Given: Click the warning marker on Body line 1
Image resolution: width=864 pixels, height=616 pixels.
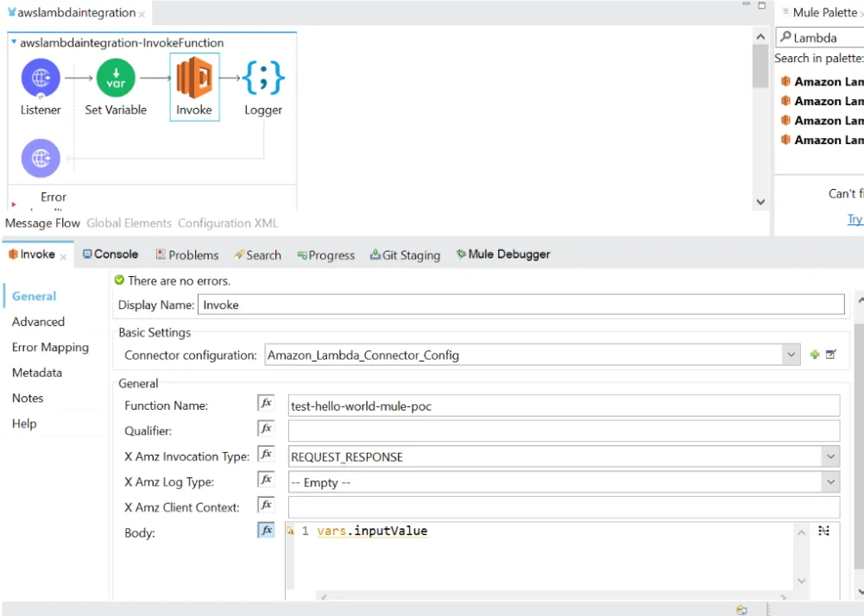Looking at the screenshot, I should (x=290, y=531).
